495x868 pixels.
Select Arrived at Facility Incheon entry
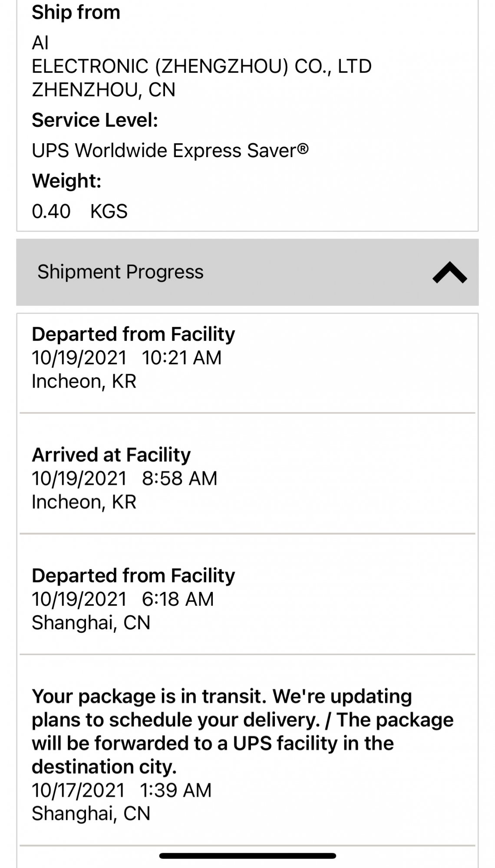pyautogui.click(x=247, y=473)
